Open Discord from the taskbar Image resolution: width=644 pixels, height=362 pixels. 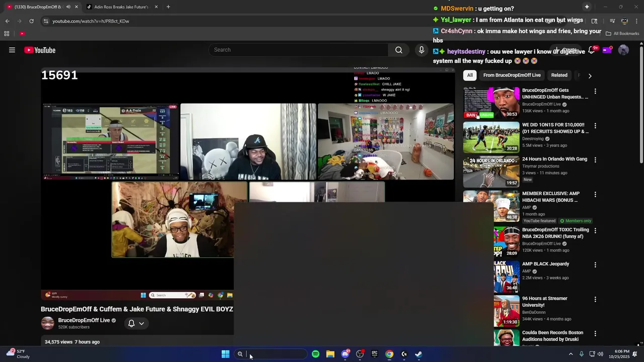pos(345,354)
